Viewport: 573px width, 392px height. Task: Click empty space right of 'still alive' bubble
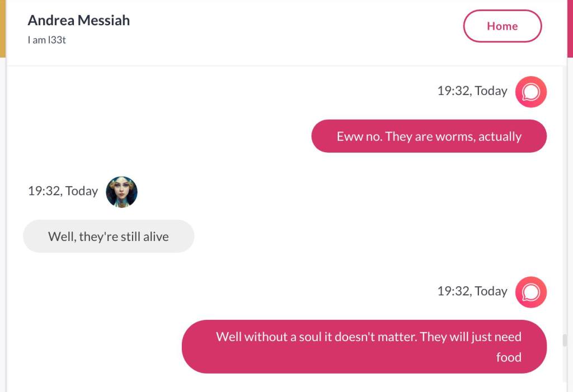364,237
